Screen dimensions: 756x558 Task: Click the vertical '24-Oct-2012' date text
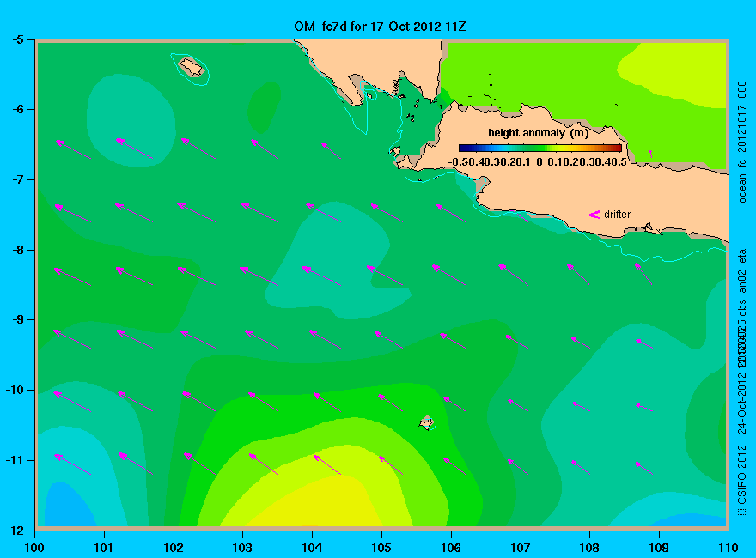[x=742, y=403]
